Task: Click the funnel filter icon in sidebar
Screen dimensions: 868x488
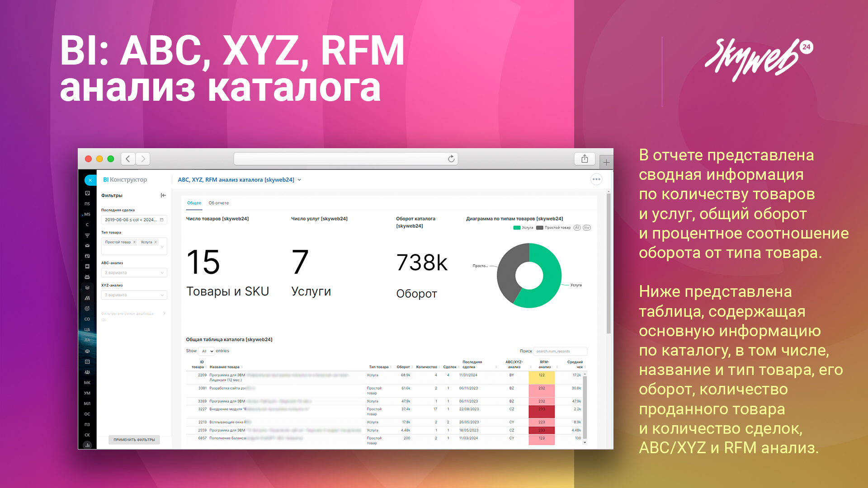Action: point(87,235)
